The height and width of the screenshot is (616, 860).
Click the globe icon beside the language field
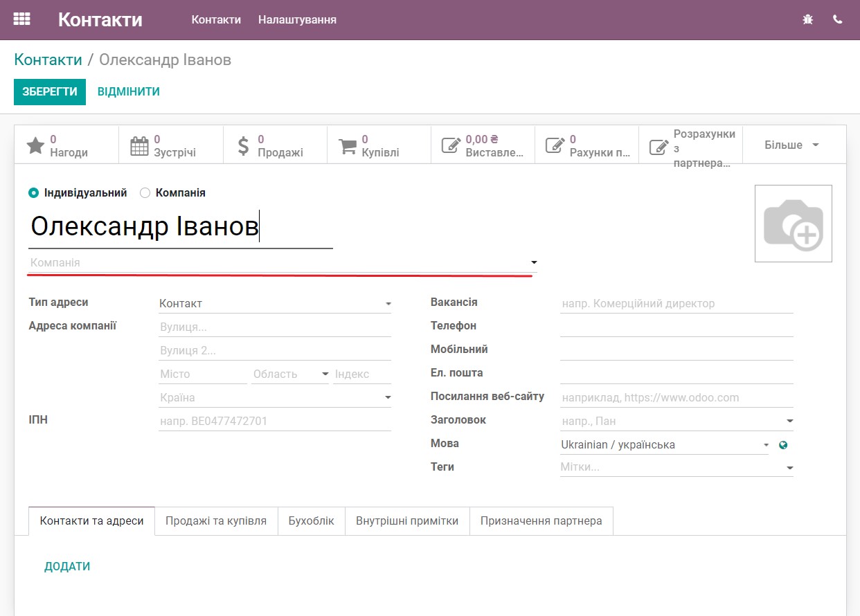[783, 445]
